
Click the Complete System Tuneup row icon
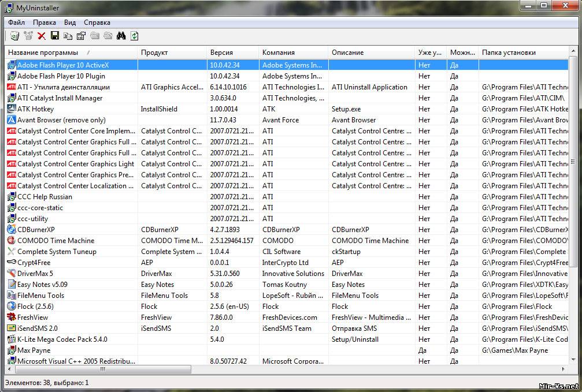12,252
